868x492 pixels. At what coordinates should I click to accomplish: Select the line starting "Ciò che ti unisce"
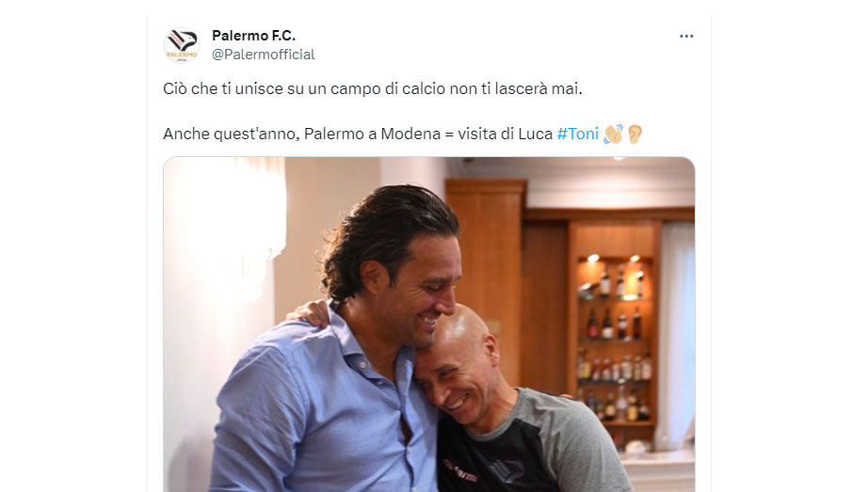[373, 88]
